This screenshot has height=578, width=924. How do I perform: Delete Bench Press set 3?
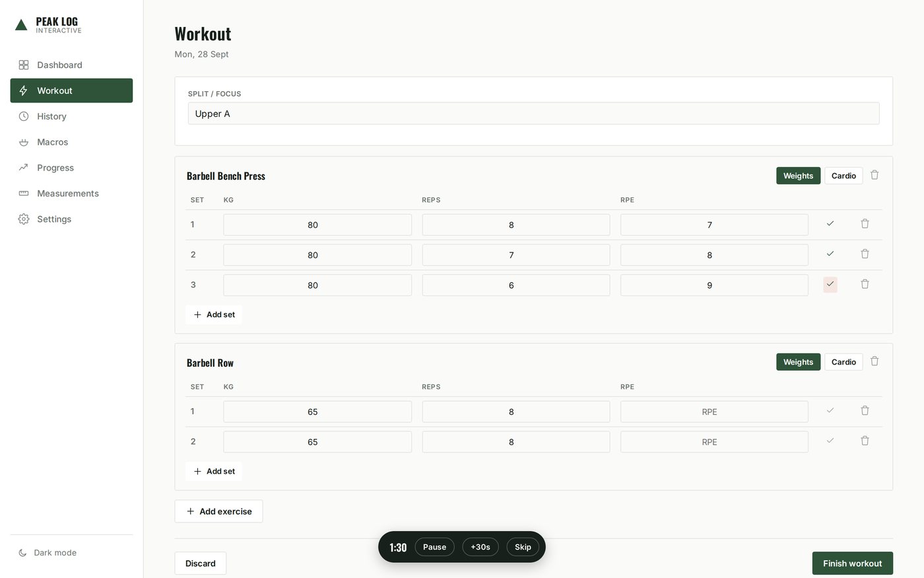(865, 285)
